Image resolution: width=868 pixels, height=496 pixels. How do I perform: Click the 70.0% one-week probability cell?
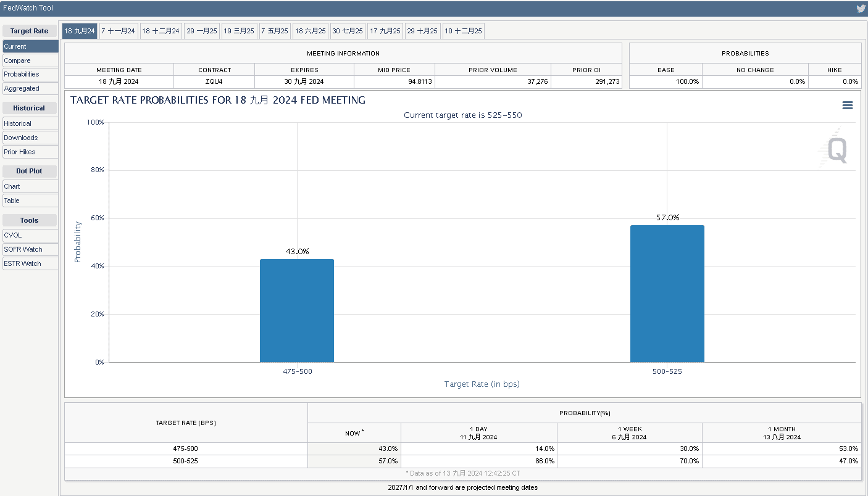tap(630, 461)
